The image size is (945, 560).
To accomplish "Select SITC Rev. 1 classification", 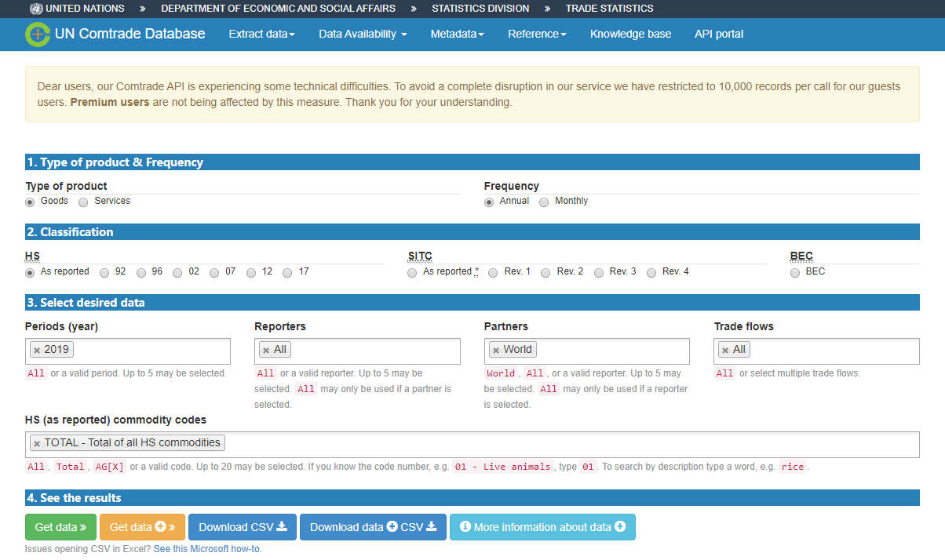I will coord(493,272).
